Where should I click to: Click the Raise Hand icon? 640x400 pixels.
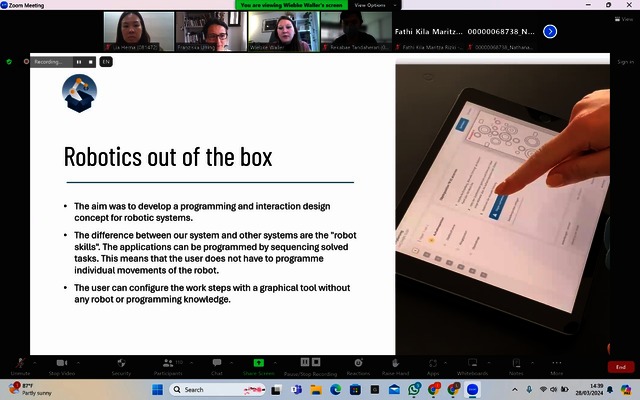(x=395, y=362)
